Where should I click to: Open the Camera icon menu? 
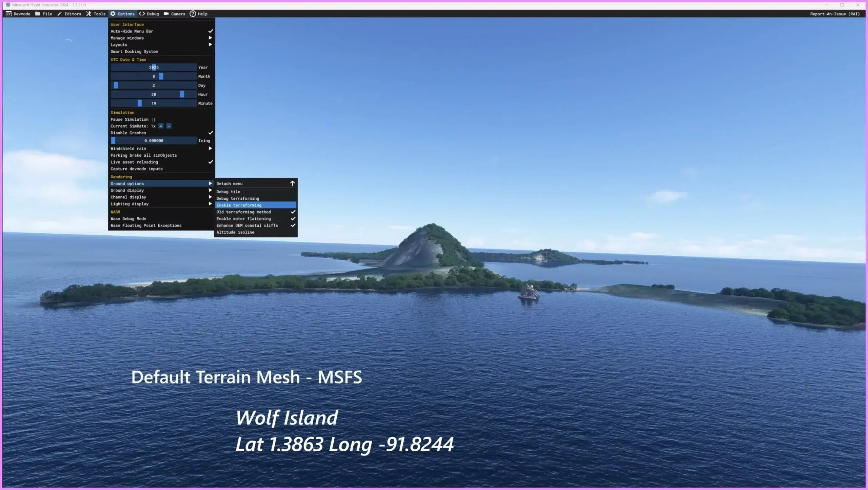pyautogui.click(x=166, y=14)
